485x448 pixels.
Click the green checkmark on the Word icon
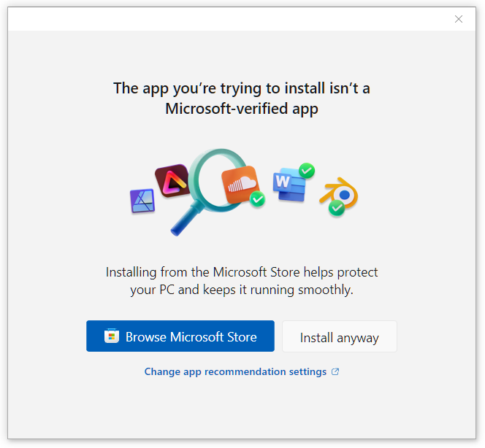307,171
